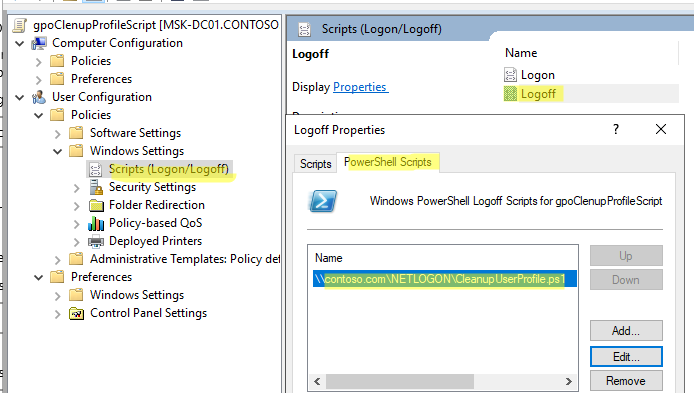Switch to the Scripts tab
Screen dimensions: 694x393
pos(316,164)
